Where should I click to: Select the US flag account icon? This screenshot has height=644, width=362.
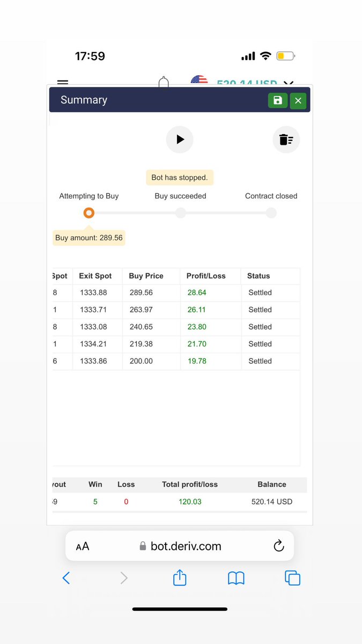point(199,80)
